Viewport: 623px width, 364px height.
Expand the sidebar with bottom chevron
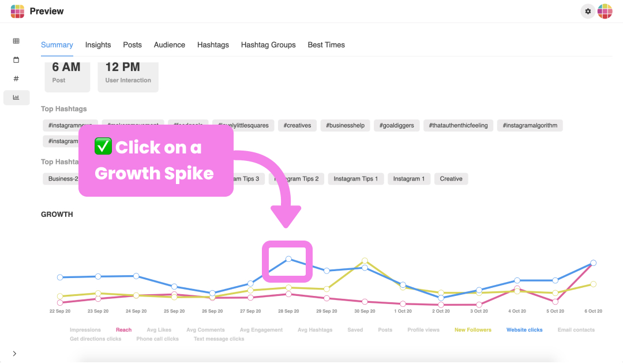click(x=14, y=354)
